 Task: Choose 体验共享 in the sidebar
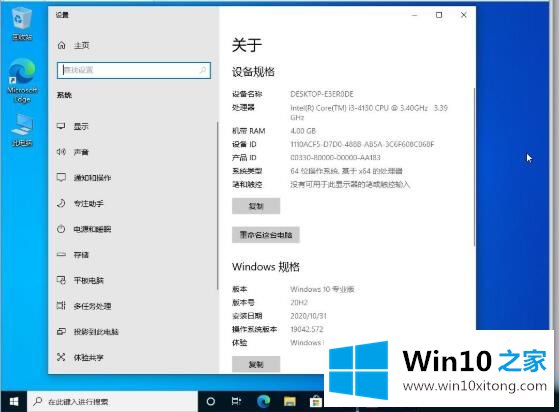(88, 357)
